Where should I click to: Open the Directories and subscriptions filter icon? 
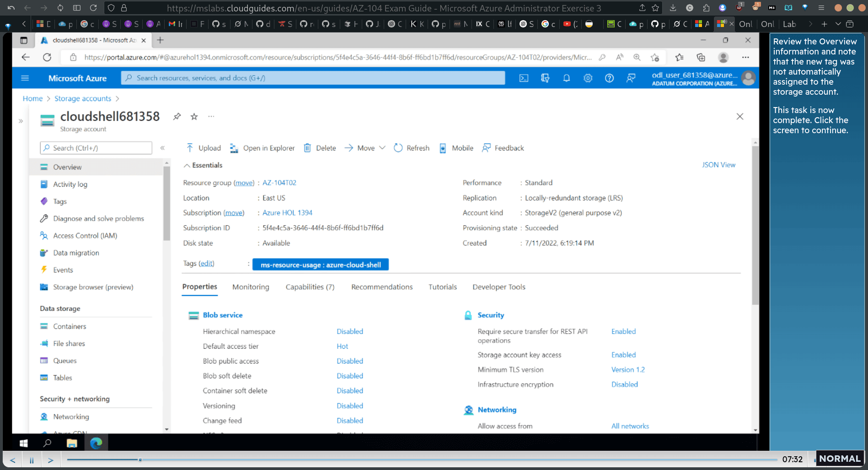(x=545, y=78)
